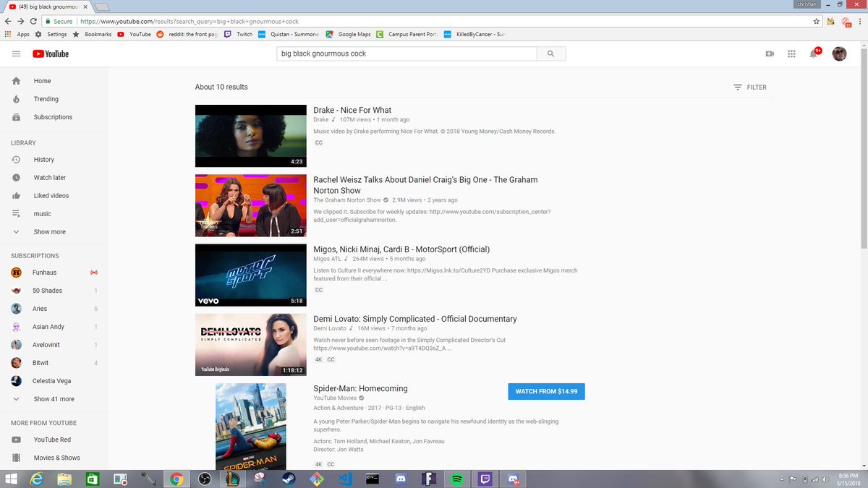The width and height of the screenshot is (868, 488).
Task: Click the browser back arrow
Action: pos(8,22)
